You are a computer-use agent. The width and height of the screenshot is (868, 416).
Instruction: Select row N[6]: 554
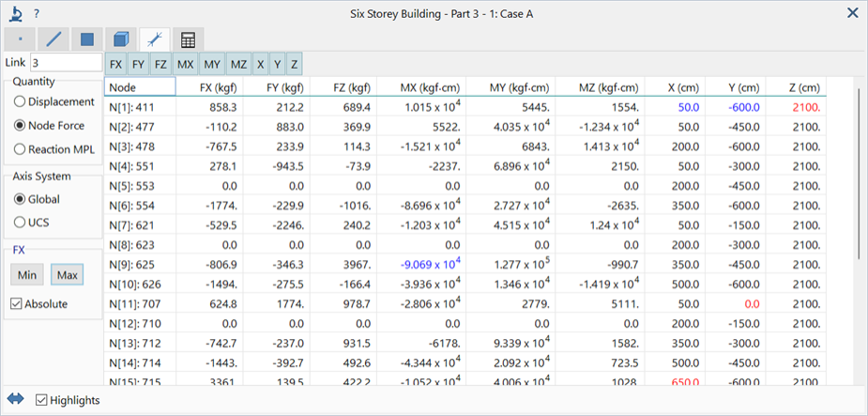click(x=465, y=206)
